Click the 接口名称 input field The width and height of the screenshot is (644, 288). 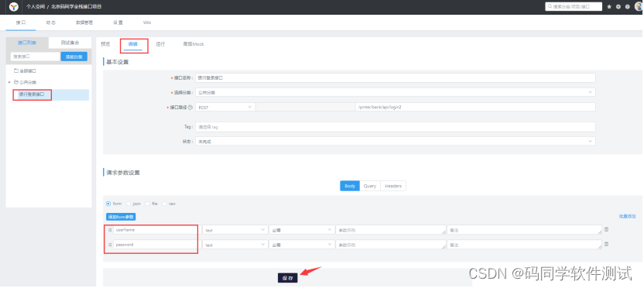pos(395,77)
